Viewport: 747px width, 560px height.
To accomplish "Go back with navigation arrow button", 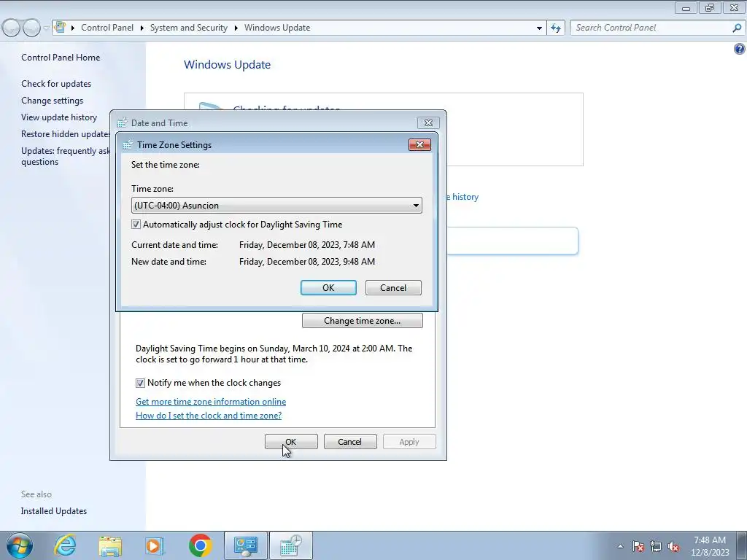I will [11, 28].
